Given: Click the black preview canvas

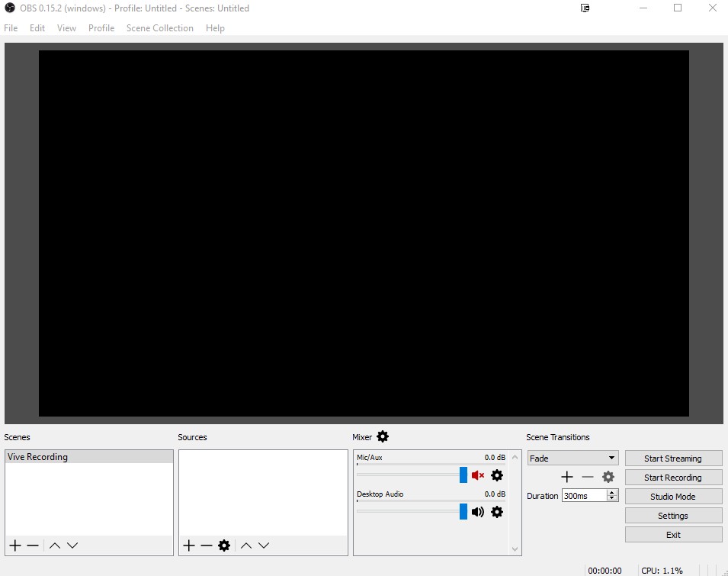Looking at the screenshot, I should tap(364, 233).
